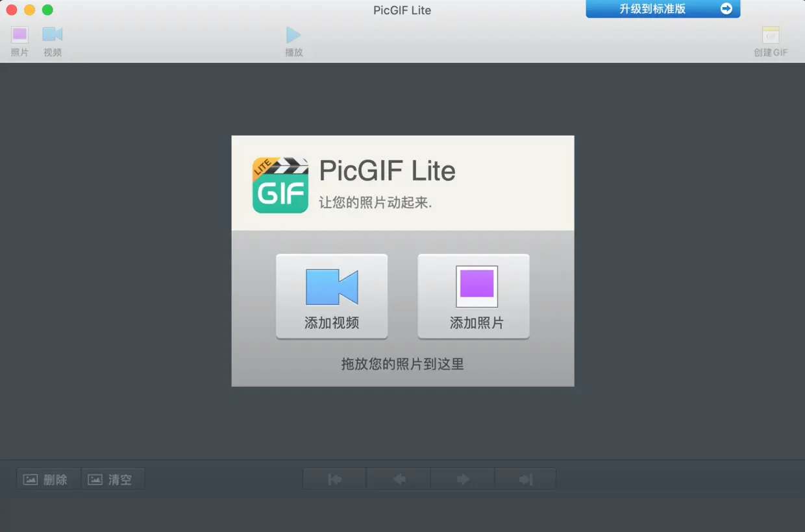Jump to last frame arrow button
Viewport: 805px width, 532px height.
click(x=525, y=479)
